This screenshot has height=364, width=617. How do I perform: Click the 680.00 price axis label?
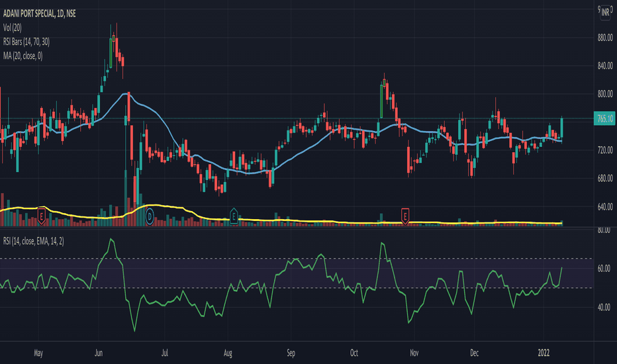point(605,178)
